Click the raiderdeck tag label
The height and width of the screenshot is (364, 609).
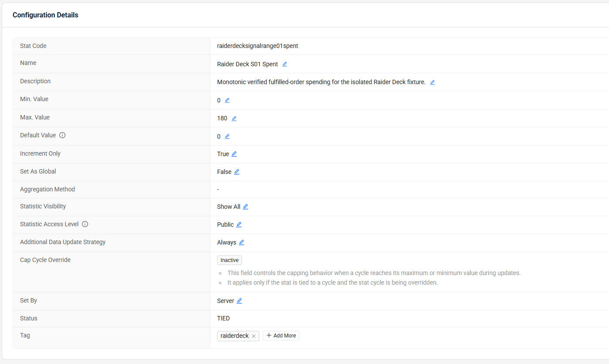tap(235, 336)
